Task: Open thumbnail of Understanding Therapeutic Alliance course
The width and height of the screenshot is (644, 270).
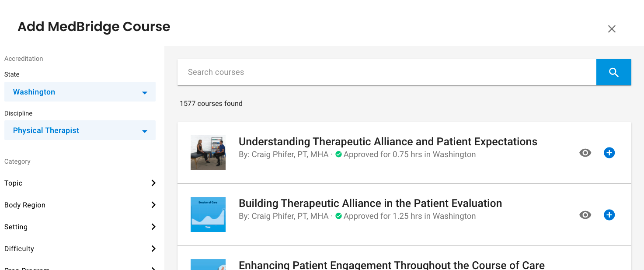Action: click(x=208, y=153)
